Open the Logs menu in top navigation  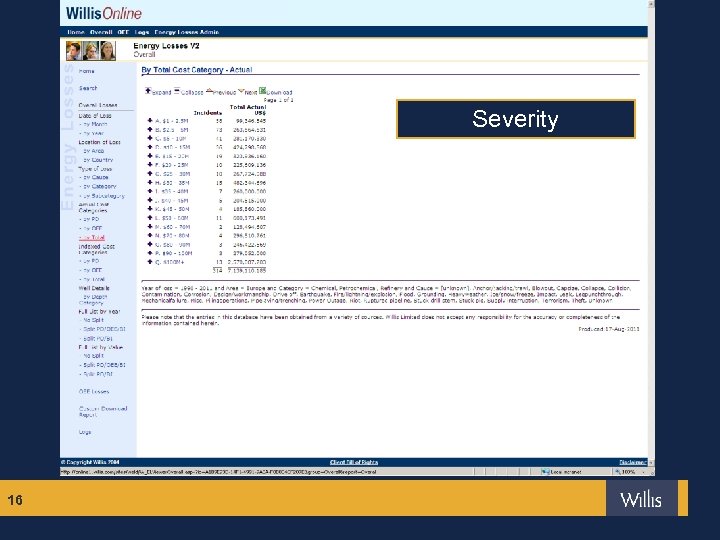tap(142, 32)
